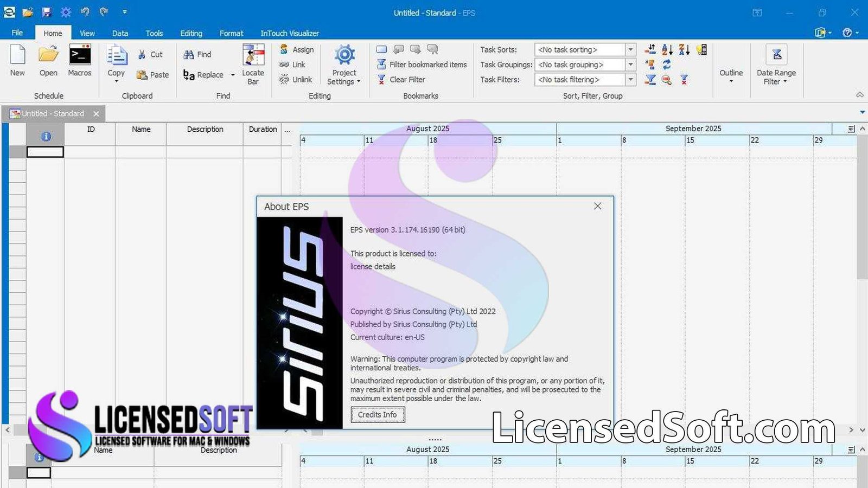Click the ID column header
Viewport: 868px width, 488px height.
coord(90,134)
